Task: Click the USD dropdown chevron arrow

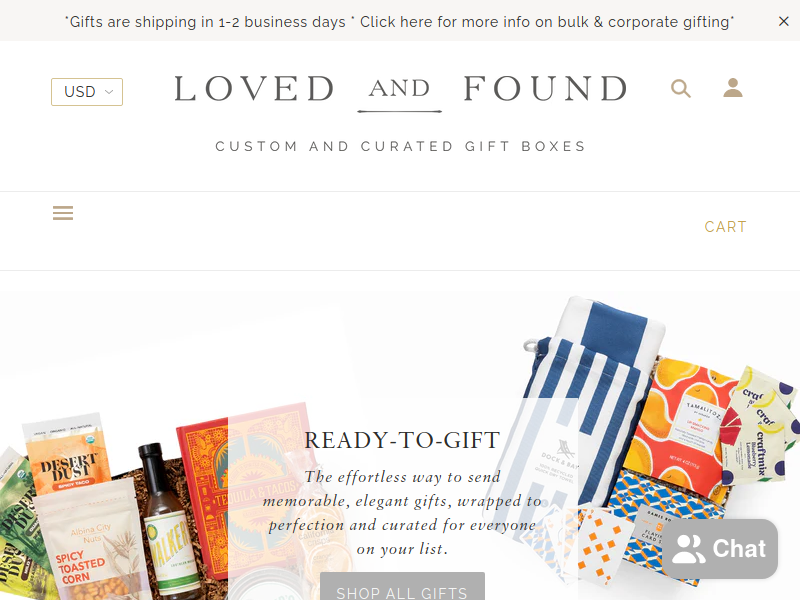Action: [x=109, y=92]
